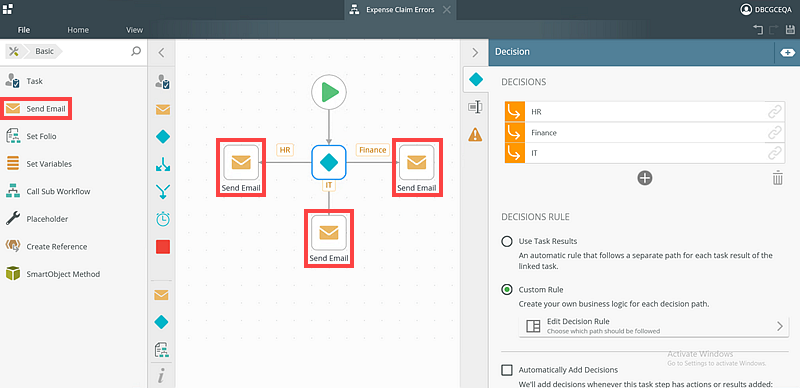Click the Undo arrow in top right
Image resolution: width=800 pixels, height=388 pixels.
tap(758, 30)
